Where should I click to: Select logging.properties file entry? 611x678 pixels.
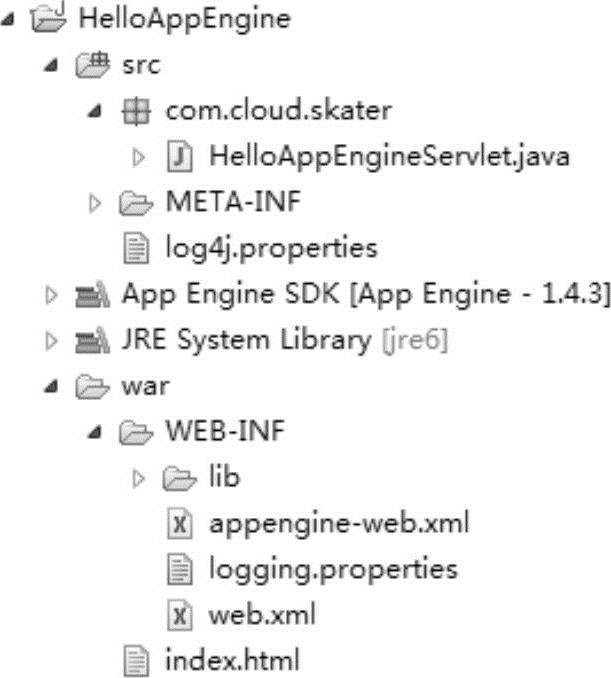[x=332, y=569]
